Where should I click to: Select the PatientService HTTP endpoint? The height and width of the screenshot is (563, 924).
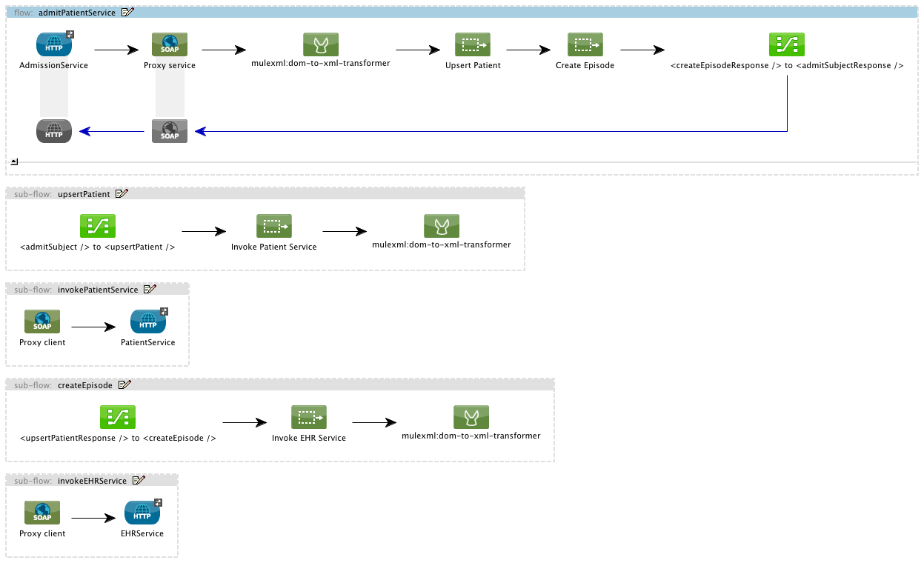tap(147, 322)
